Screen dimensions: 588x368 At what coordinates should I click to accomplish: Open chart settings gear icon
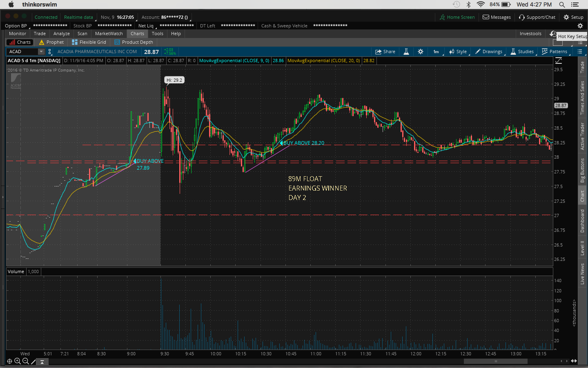(421, 52)
